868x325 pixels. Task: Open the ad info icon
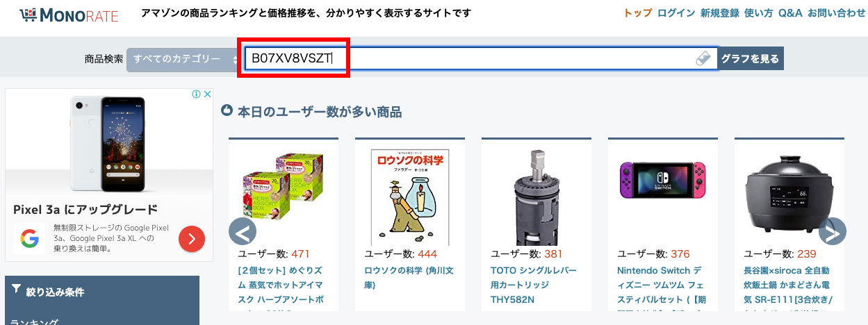tap(197, 94)
